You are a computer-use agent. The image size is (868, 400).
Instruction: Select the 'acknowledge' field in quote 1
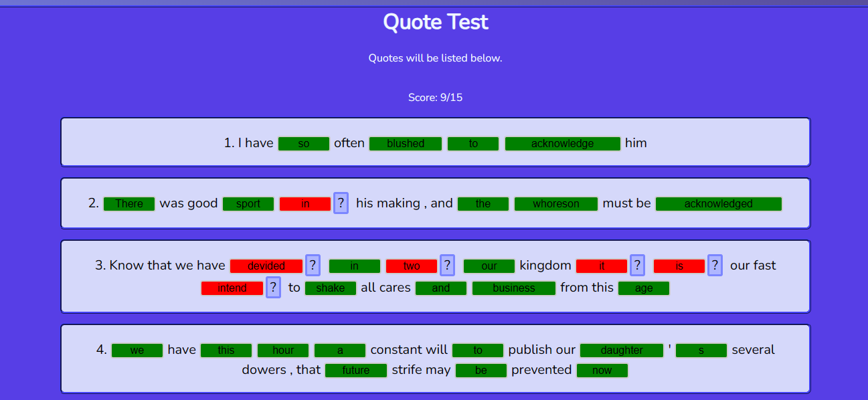tap(562, 144)
